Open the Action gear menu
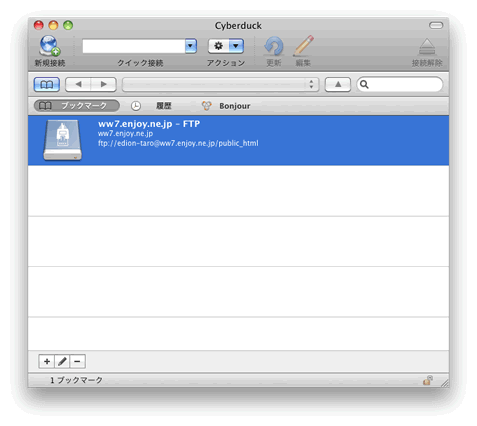477x426 pixels. click(226, 46)
